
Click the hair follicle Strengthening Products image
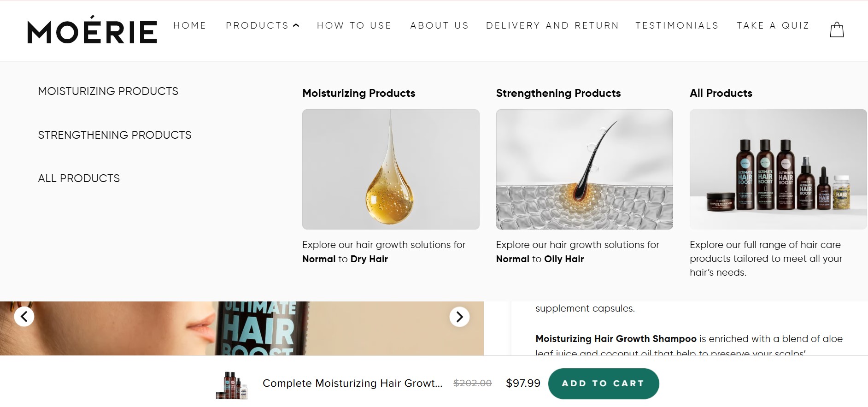coord(584,169)
